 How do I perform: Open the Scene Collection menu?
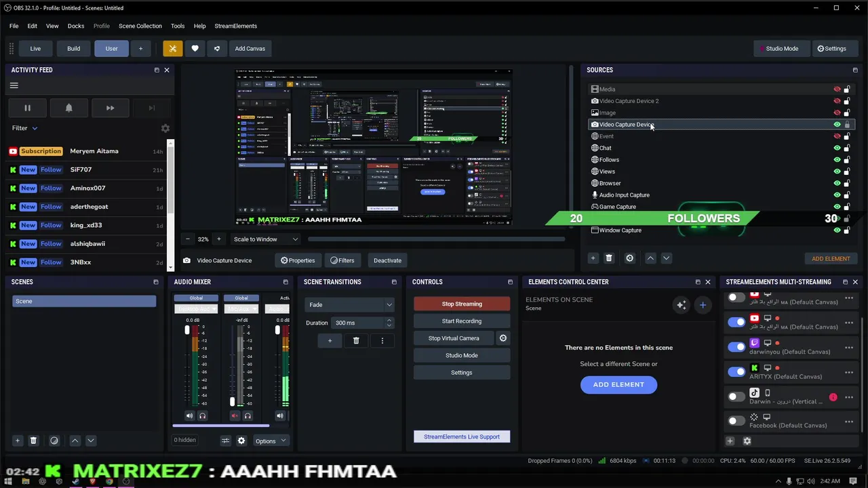click(140, 26)
